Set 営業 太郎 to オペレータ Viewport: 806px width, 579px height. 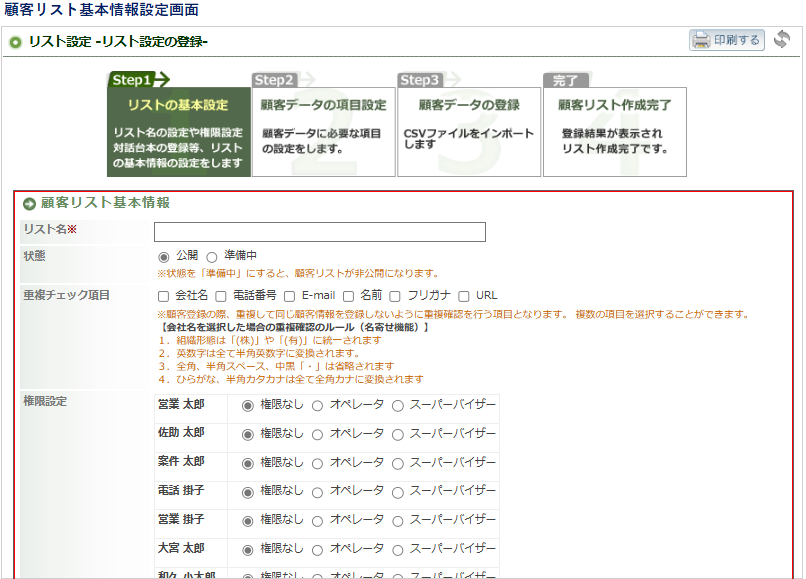tap(318, 406)
